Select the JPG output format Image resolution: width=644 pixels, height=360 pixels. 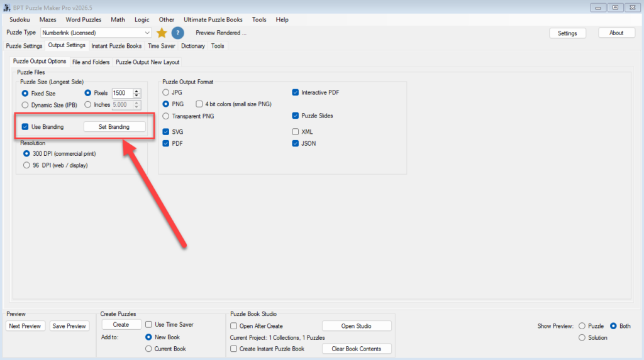166,92
